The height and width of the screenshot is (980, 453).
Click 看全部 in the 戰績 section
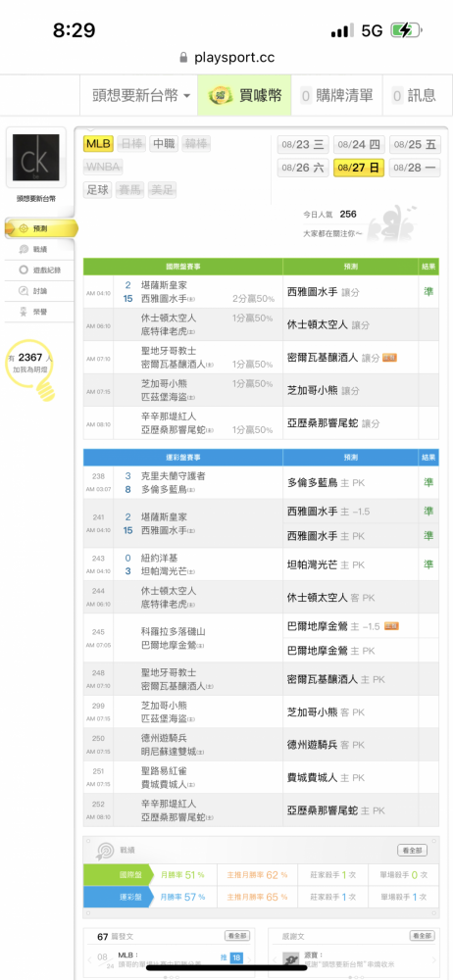[413, 850]
